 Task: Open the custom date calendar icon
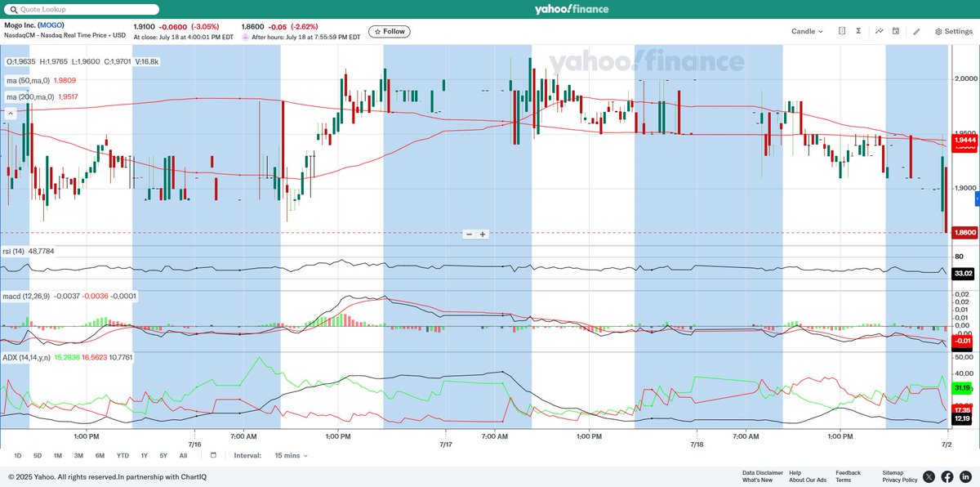(213, 455)
